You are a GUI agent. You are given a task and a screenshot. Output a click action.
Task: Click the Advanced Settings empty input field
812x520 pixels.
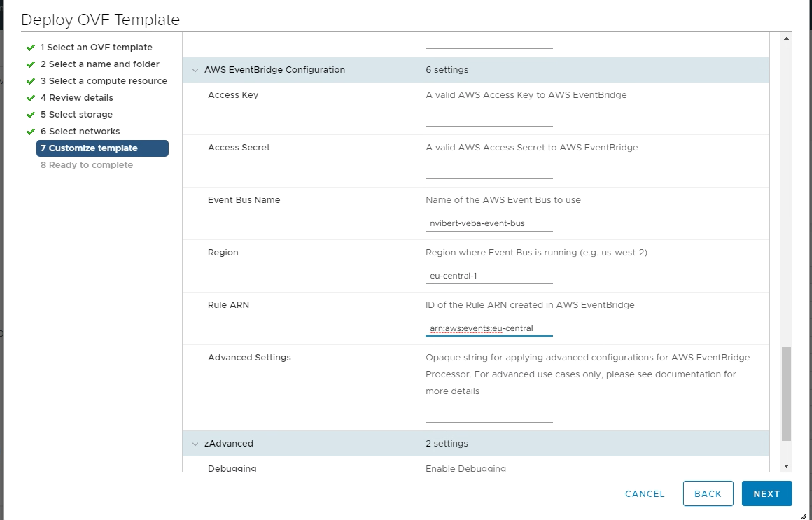pos(489,414)
